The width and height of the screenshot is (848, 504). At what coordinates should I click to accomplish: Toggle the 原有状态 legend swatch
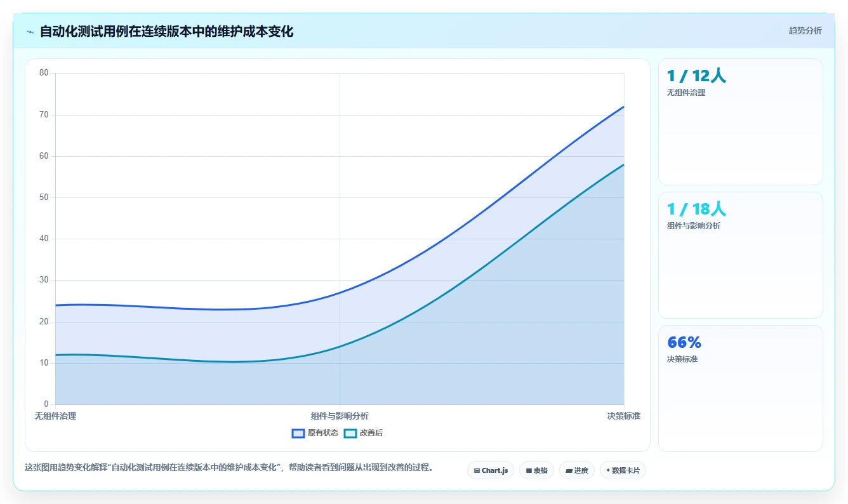[x=298, y=433]
